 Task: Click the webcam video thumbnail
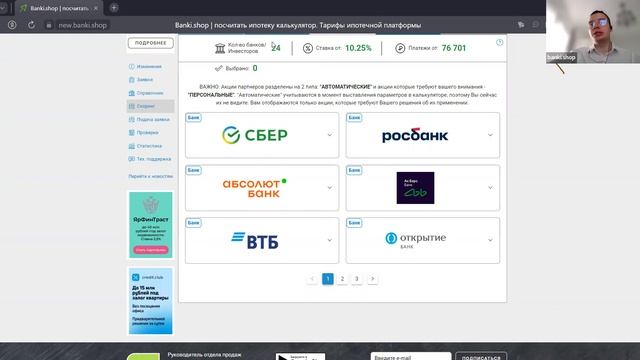pos(593,31)
